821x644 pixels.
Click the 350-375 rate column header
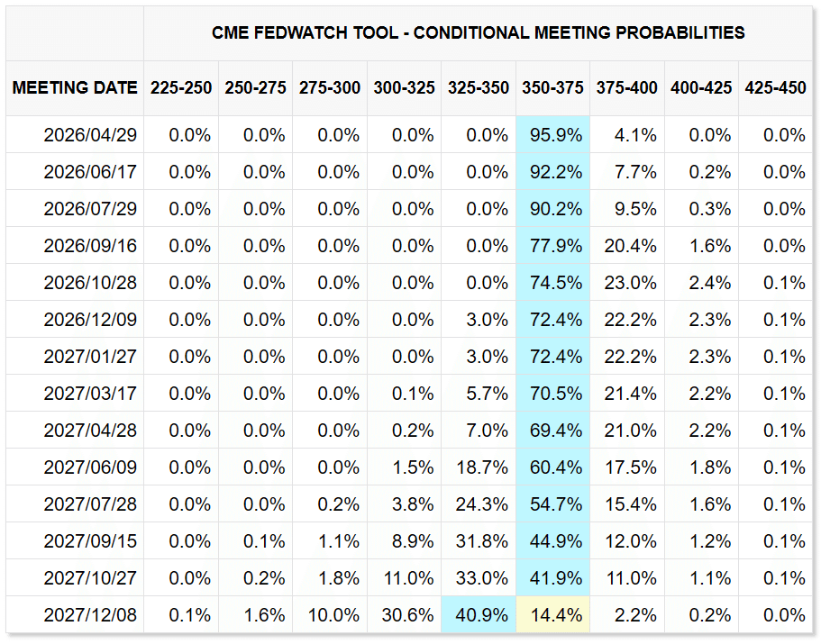(552, 88)
